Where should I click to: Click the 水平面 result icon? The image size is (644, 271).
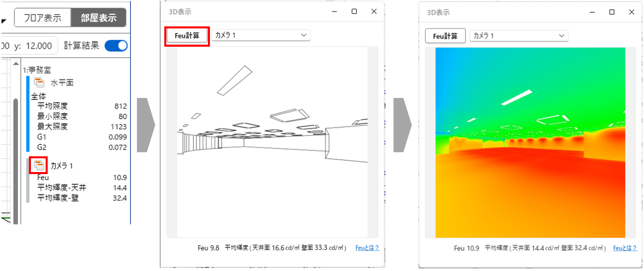click(39, 83)
